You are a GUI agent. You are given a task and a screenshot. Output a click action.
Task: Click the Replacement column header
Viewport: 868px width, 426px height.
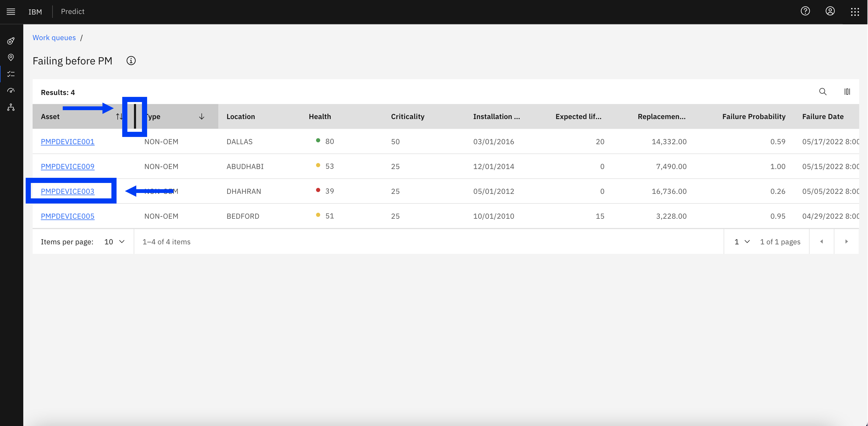[661, 117]
